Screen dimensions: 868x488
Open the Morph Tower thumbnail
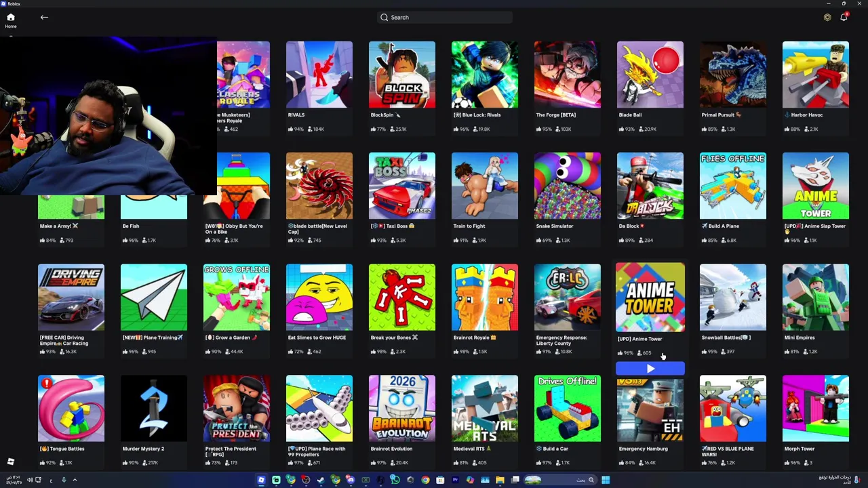pos(816,408)
